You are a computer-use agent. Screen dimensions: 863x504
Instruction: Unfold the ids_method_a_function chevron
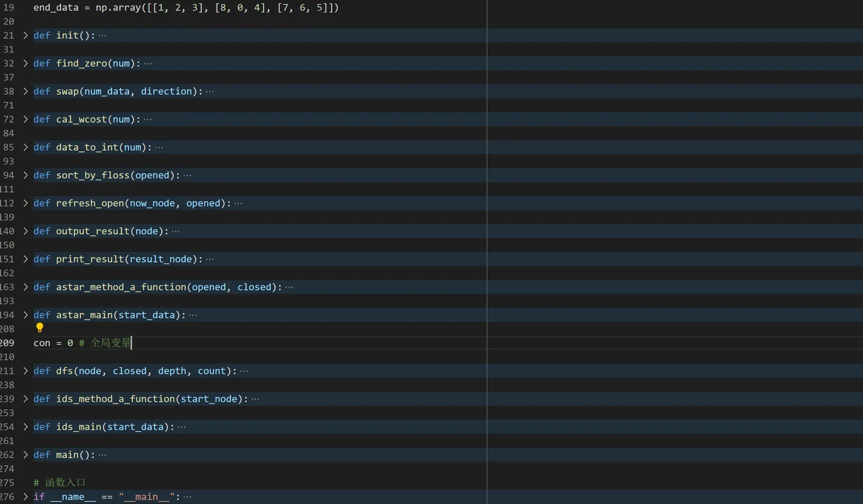25,399
